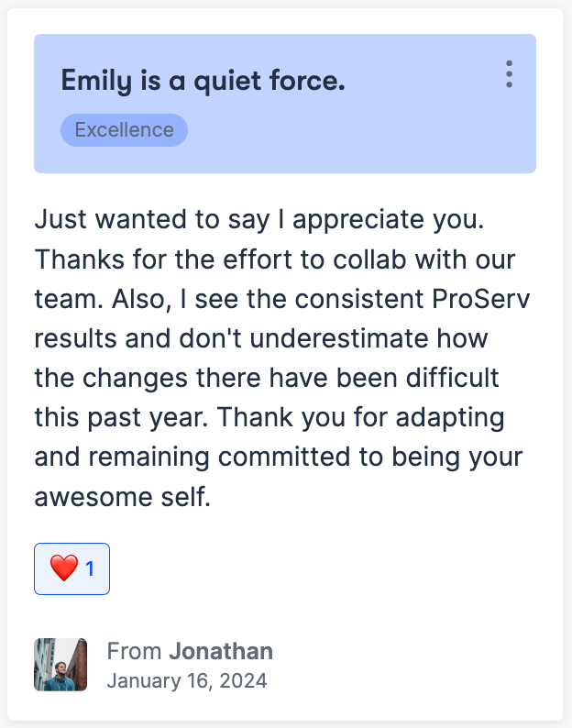Click the reaction count number 1
The image size is (572, 728).
coord(90,569)
